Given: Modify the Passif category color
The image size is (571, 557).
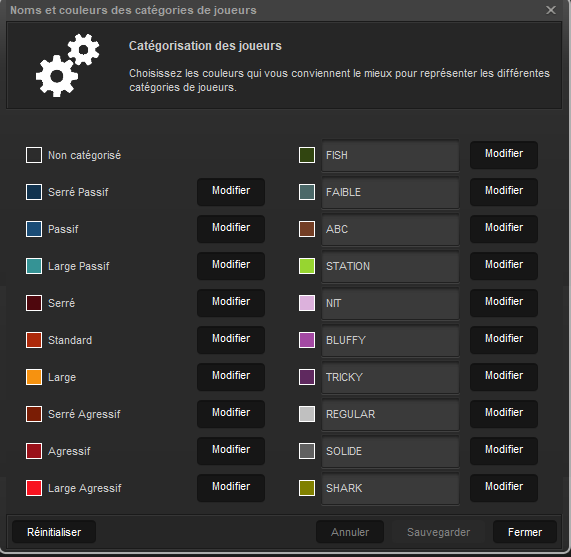Looking at the screenshot, I should [231, 229].
